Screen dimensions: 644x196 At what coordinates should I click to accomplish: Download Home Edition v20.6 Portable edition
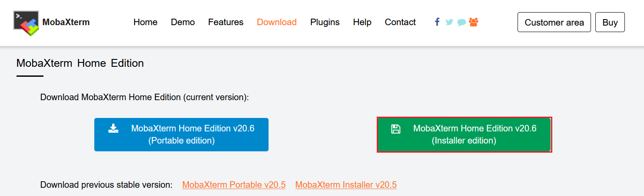pos(181,134)
